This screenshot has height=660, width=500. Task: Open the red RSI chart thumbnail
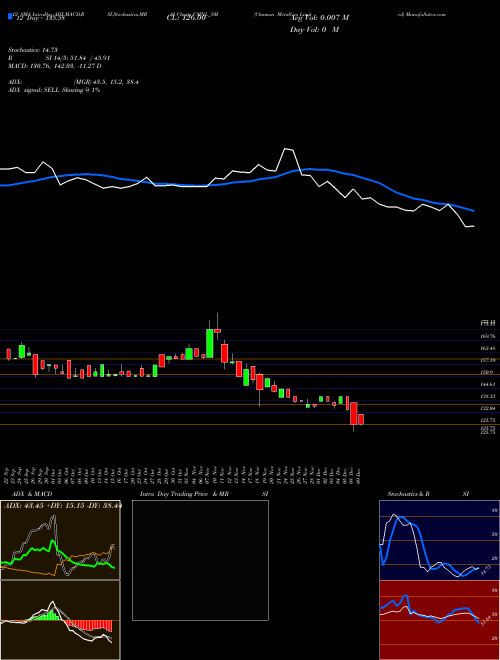(x=439, y=620)
